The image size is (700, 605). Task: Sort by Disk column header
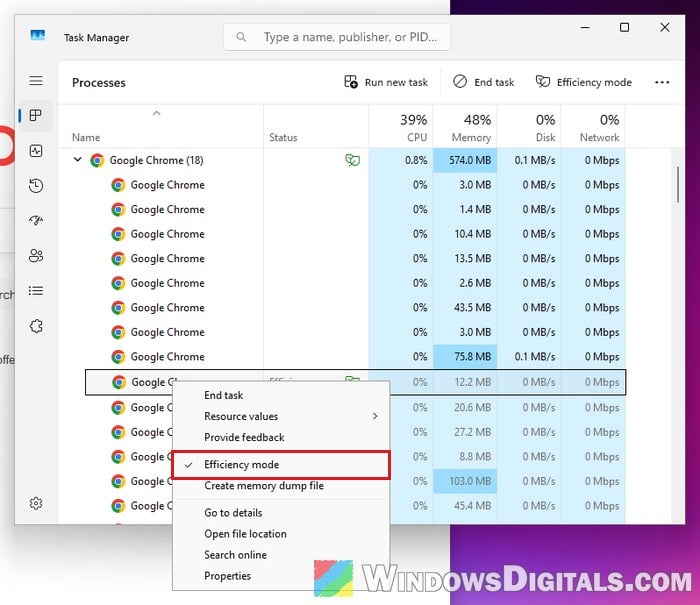pyautogui.click(x=529, y=127)
